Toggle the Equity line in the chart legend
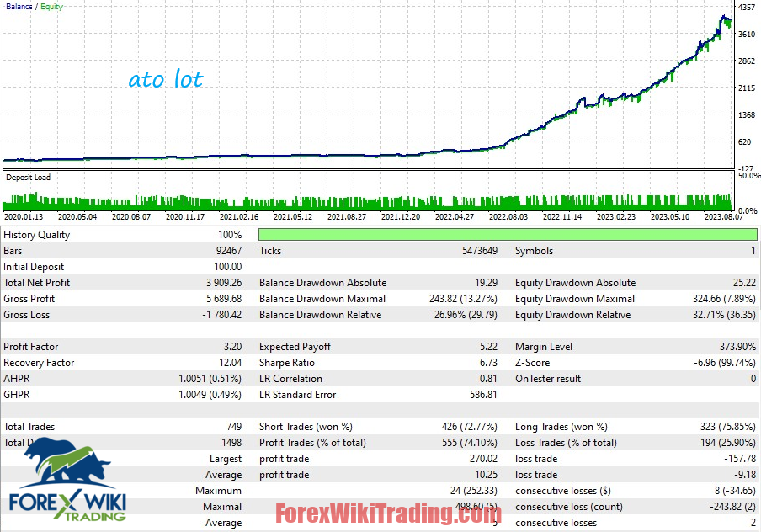This screenshot has width=761, height=532. coord(51,6)
